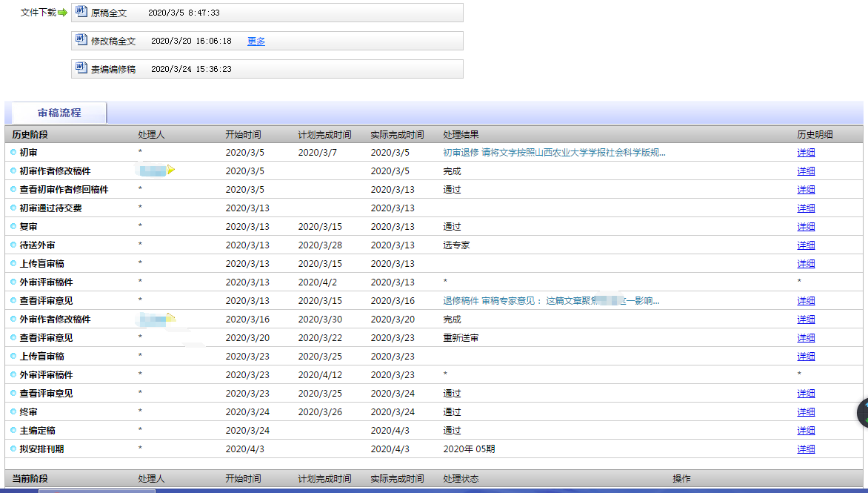The image size is (868, 493).
Task: Click the yellow flag in 初审作者修改稿件 row
Action: [171, 171]
